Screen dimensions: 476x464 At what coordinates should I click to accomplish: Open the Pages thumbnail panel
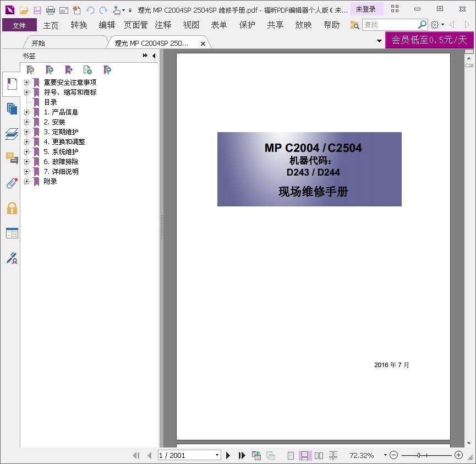point(12,108)
